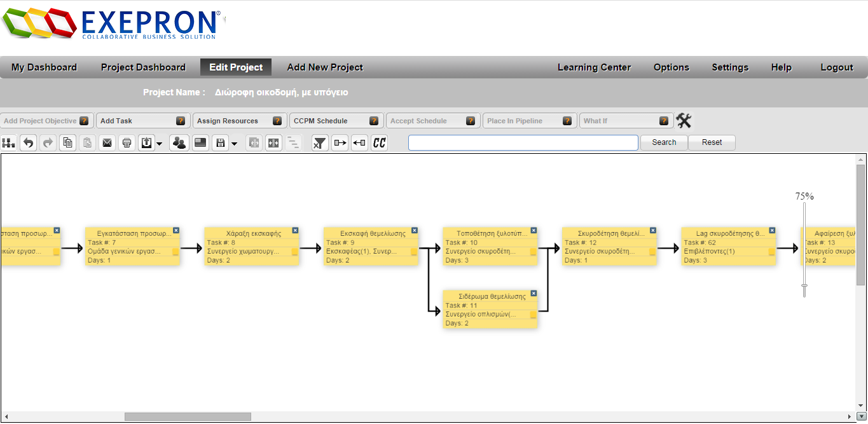Click the vertical scrollbar thumb
The height and width of the screenshot is (424, 868).
coord(861,224)
